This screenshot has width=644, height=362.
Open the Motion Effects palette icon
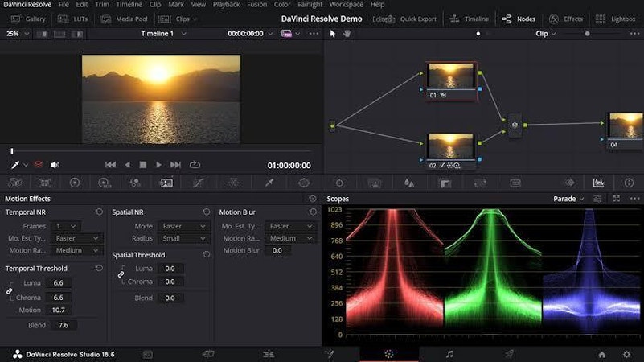click(166, 183)
